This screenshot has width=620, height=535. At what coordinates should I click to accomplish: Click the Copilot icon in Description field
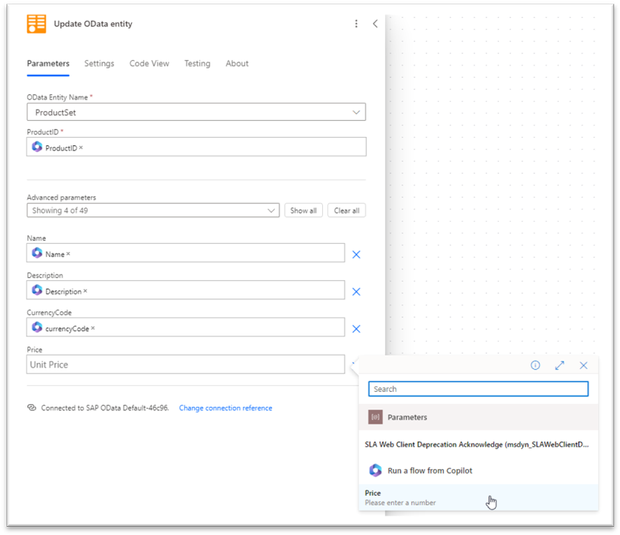pyautogui.click(x=37, y=290)
